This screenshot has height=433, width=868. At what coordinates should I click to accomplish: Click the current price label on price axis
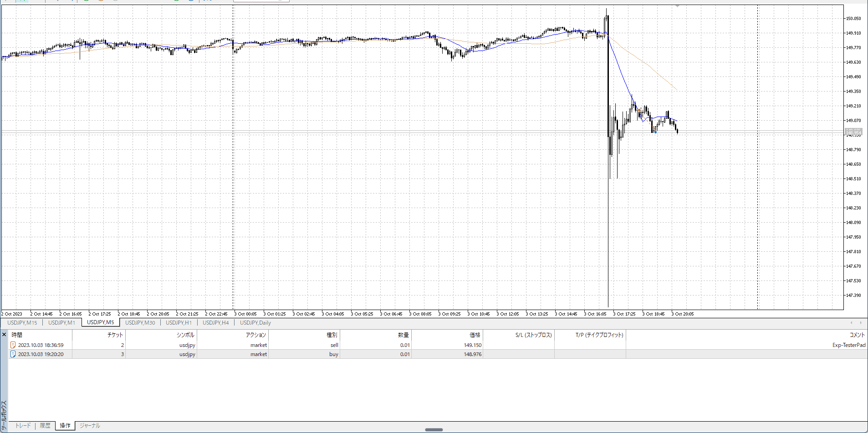tap(853, 132)
